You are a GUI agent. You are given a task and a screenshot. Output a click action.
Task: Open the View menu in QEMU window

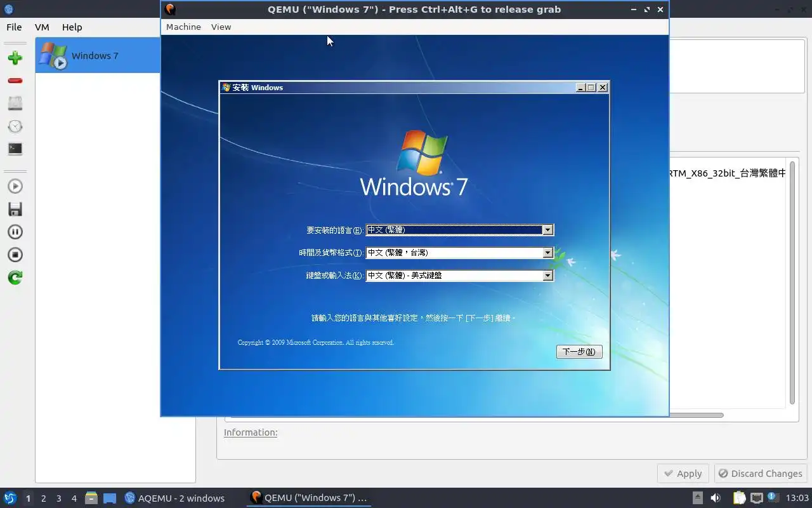tap(221, 27)
